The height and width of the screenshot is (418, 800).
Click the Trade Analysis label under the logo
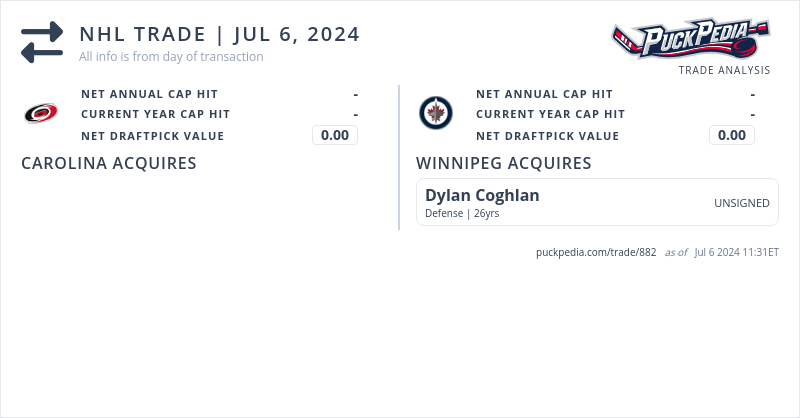[x=724, y=70]
